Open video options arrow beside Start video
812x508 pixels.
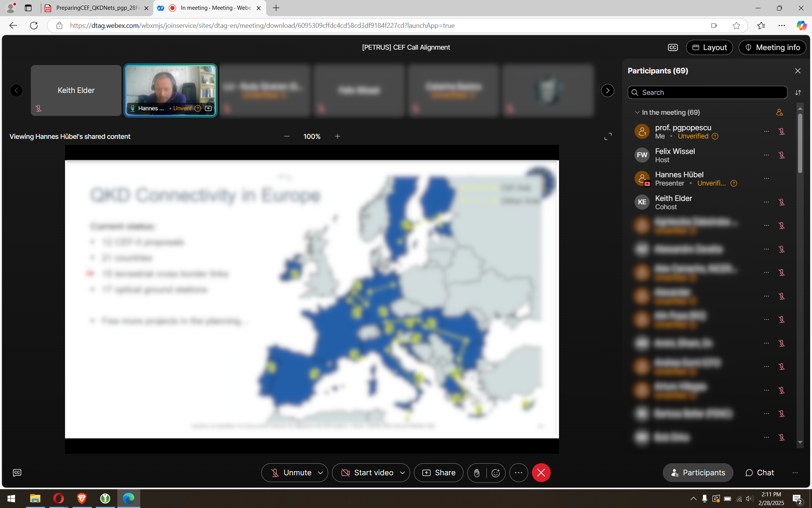point(402,473)
